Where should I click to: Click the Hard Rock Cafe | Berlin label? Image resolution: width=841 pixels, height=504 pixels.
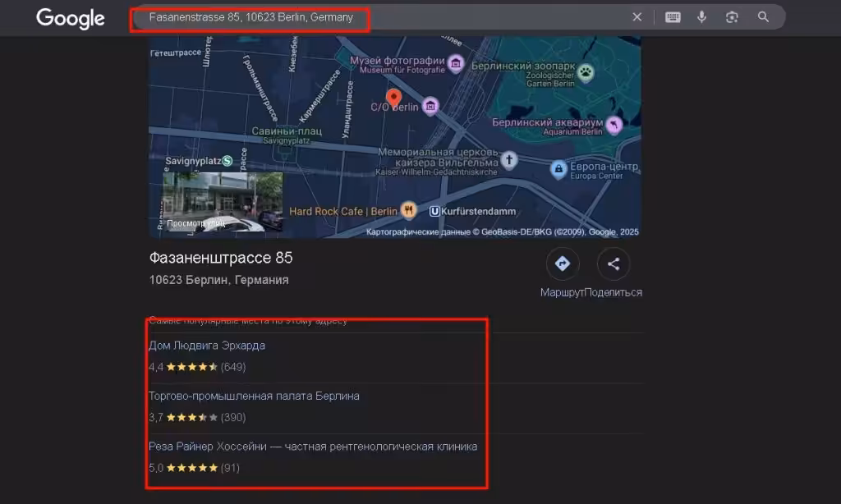(343, 211)
